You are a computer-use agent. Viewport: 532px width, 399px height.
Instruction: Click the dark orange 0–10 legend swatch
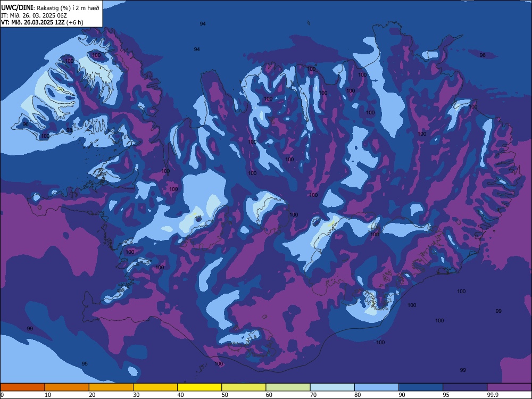click(22, 387)
